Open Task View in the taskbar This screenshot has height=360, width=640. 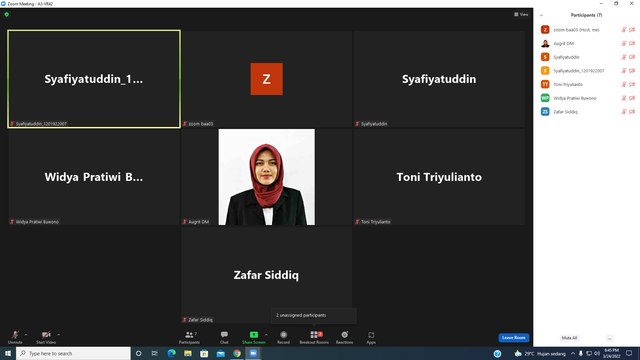(154, 353)
